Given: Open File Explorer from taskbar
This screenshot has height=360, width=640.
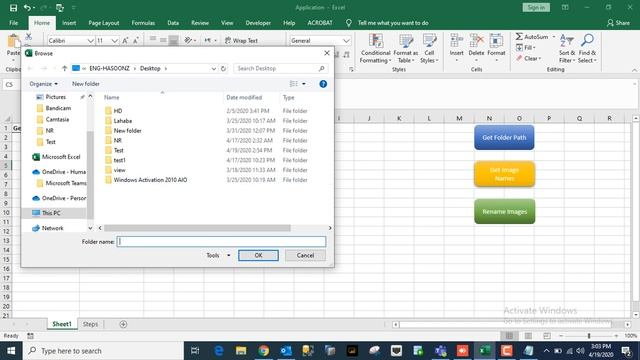Looking at the screenshot, I should click(241, 351).
